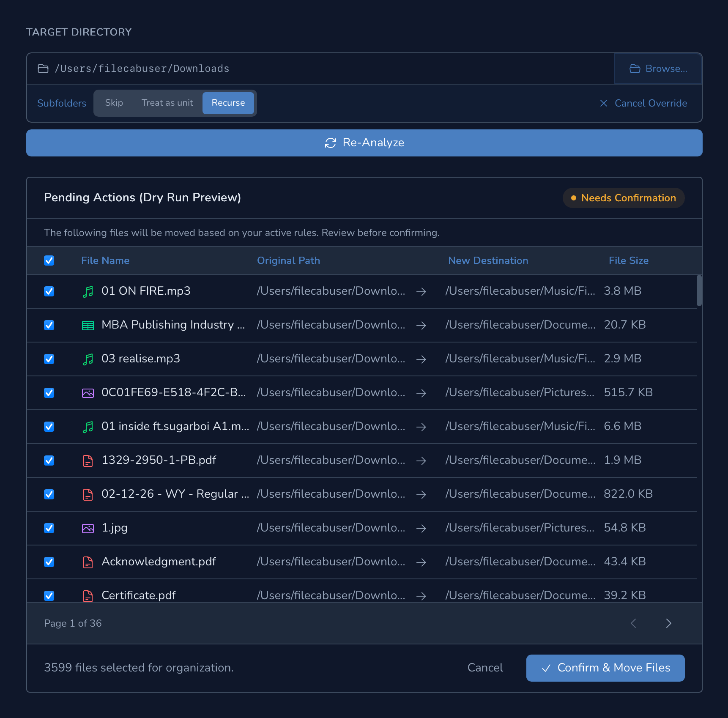Image resolution: width=728 pixels, height=718 pixels.
Task: Click the file name 01 ON FIRE.mp3
Action: click(x=146, y=291)
